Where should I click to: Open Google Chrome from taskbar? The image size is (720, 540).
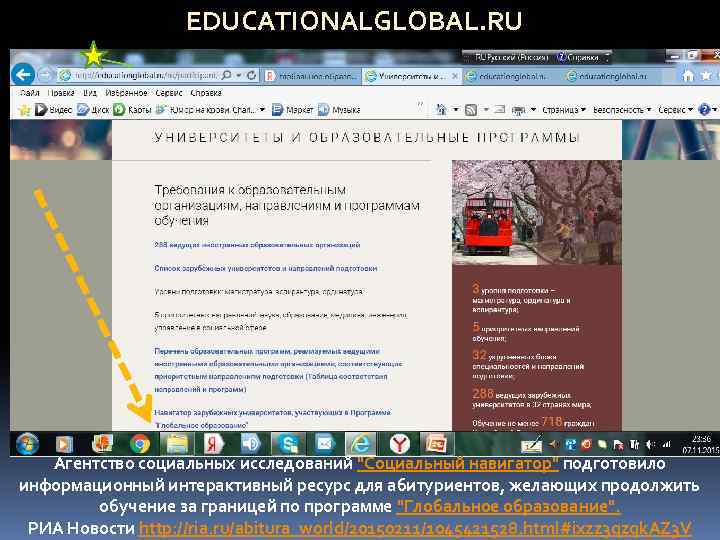140,444
